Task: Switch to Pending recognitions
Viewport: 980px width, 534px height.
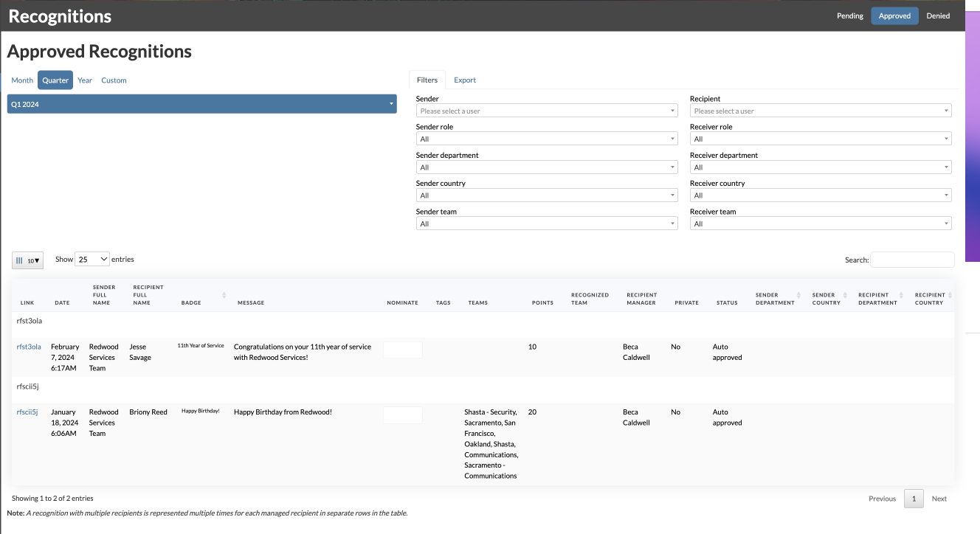Action: point(850,15)
